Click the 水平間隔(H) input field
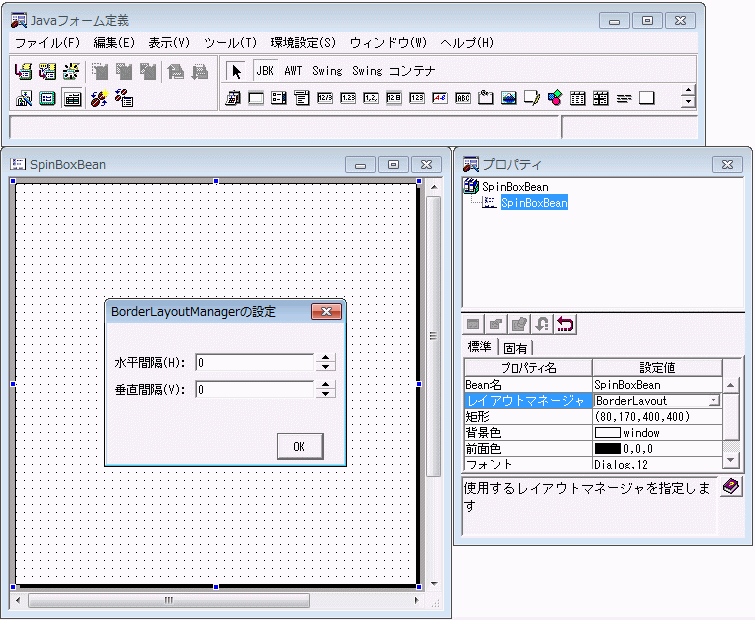The width and height of the screenshot is (755, 620). click(x=255, y=362)
